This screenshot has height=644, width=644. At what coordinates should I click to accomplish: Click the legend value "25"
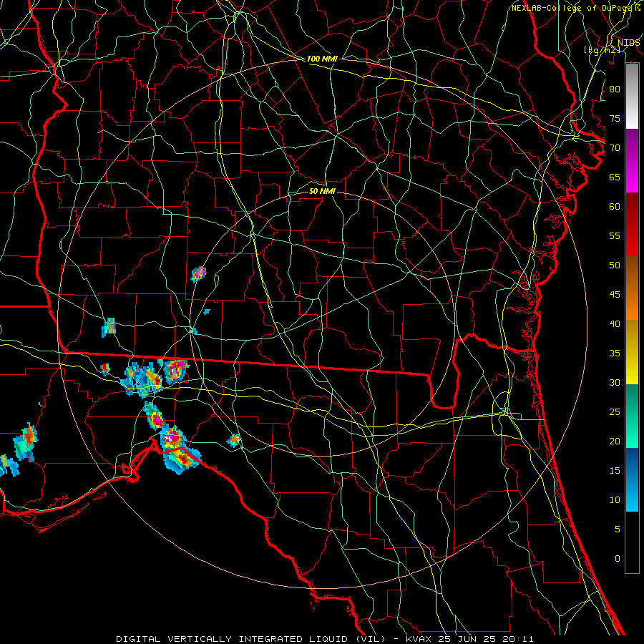tap(615, 411)
